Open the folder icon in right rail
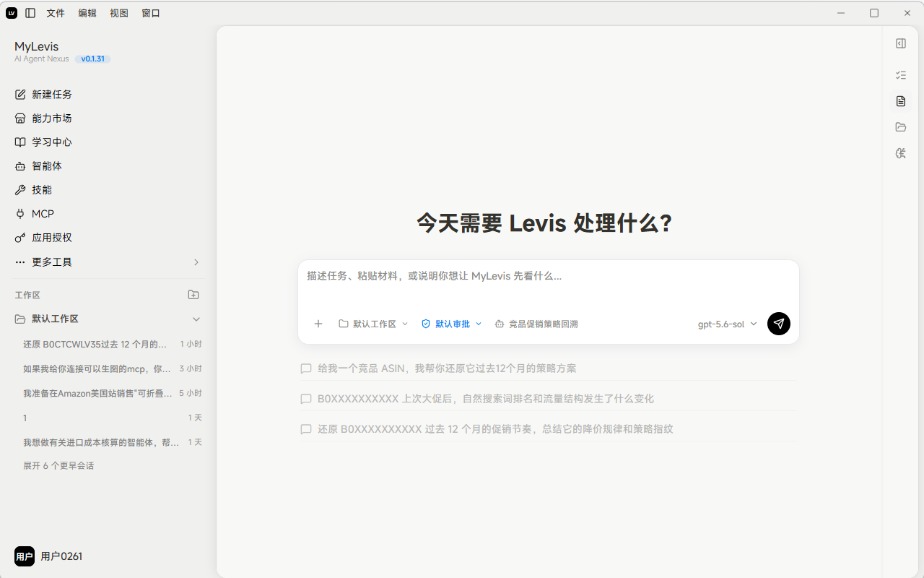The height and width of the screenshot is (578, 924). tap(901, 127)
